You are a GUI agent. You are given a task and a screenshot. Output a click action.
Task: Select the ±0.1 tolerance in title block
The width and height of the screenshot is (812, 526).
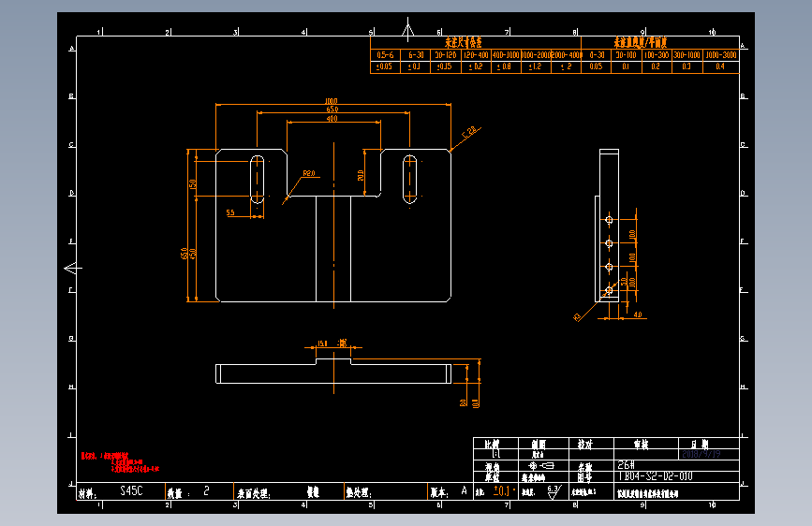(501, 490)
